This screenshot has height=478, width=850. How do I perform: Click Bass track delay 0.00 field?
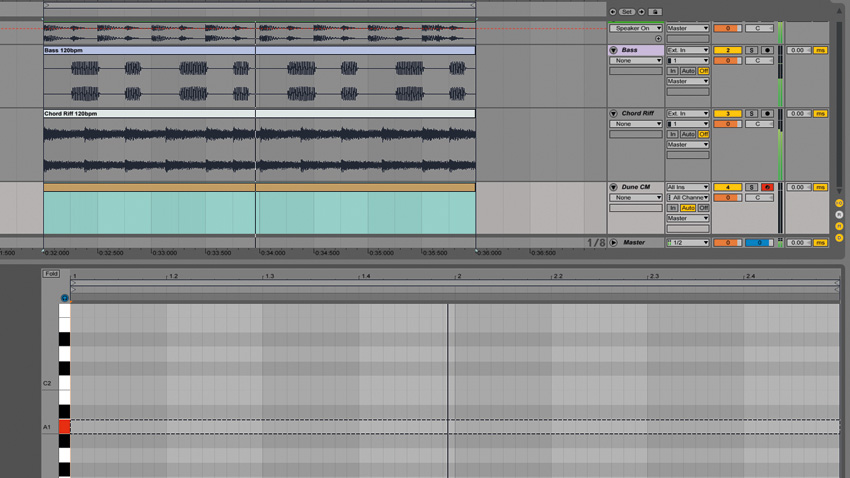click(x=799, y=50)
